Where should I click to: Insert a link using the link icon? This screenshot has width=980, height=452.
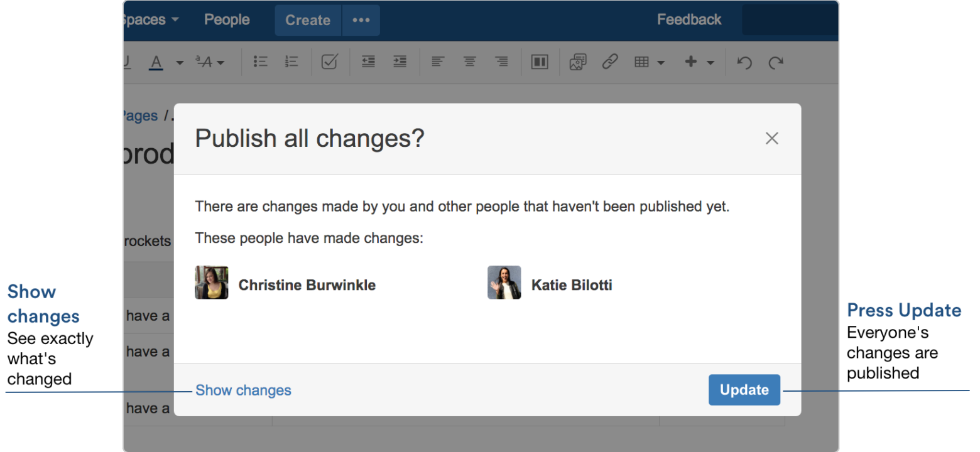pos(610,62)
